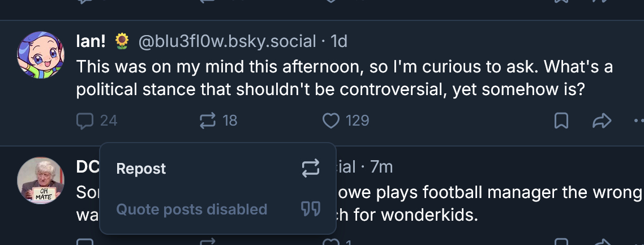Bookmark Ian's political stance post
Image resolution: width=644 pixels, height=245 pixels.
coord(561,121)
